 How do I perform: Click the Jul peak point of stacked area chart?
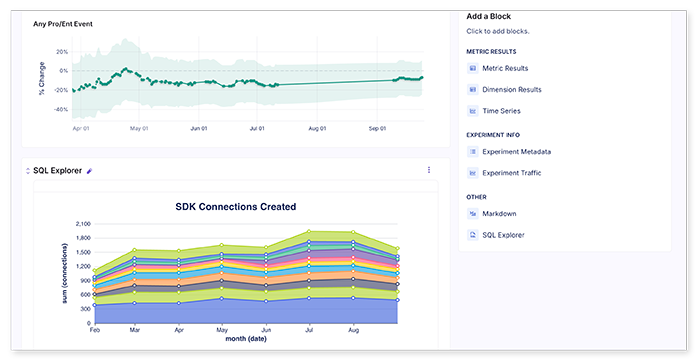click(x=309, y=232)
